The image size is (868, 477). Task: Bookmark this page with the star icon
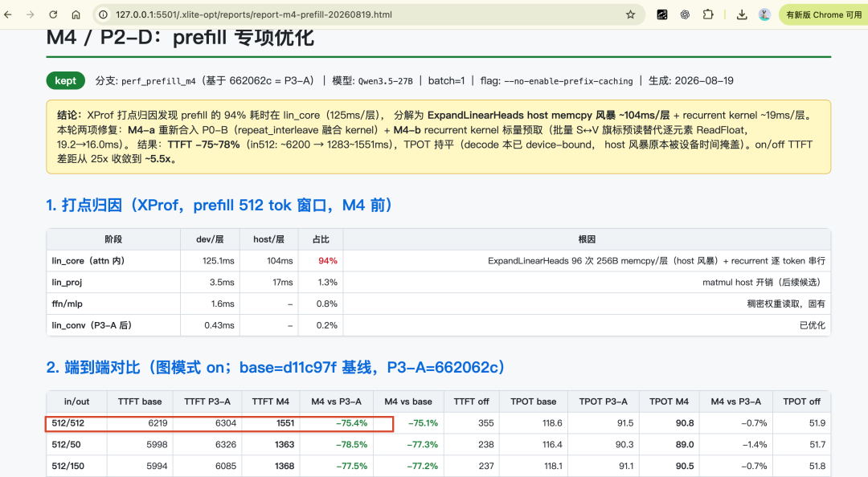[x=631, y=15]
